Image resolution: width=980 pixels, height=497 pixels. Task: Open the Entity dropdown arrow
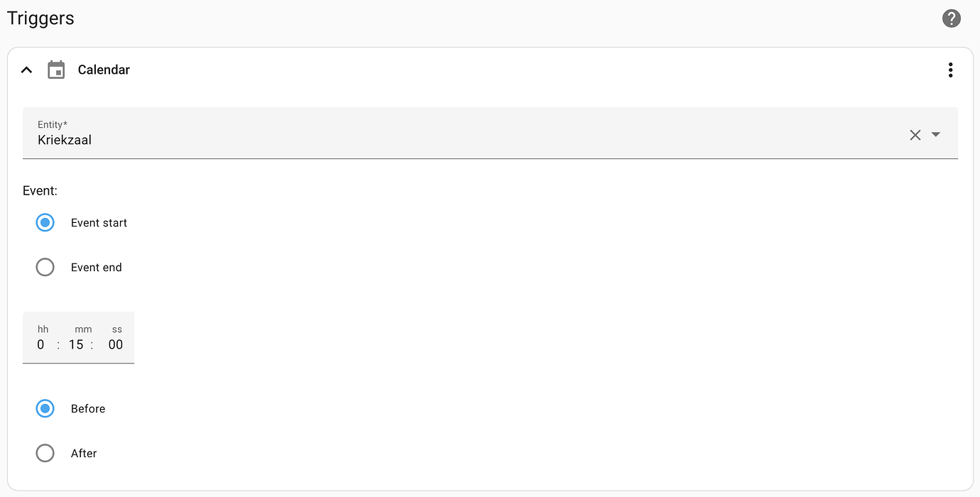point(936,134)
